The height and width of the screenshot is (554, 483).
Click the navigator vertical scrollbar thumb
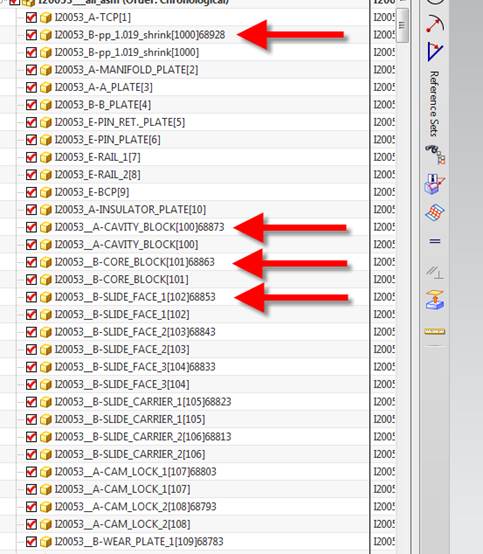[x=402, y=25]
